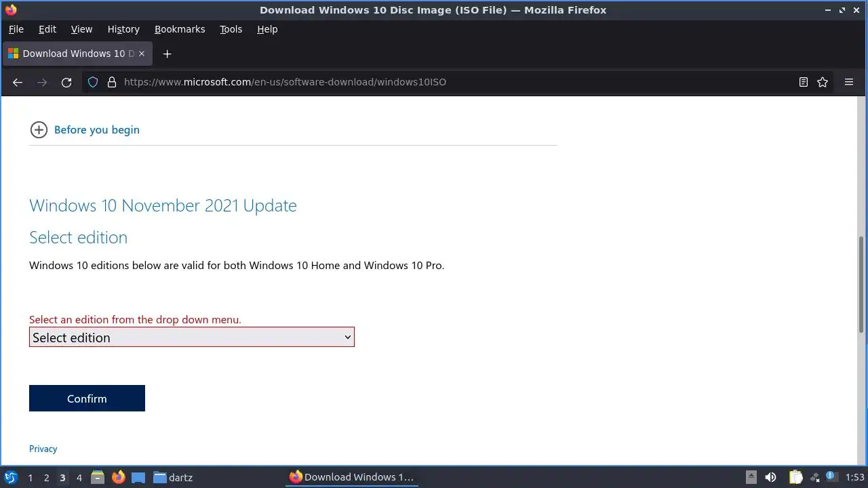Click the Confirm button

click(x=87, y=399)
